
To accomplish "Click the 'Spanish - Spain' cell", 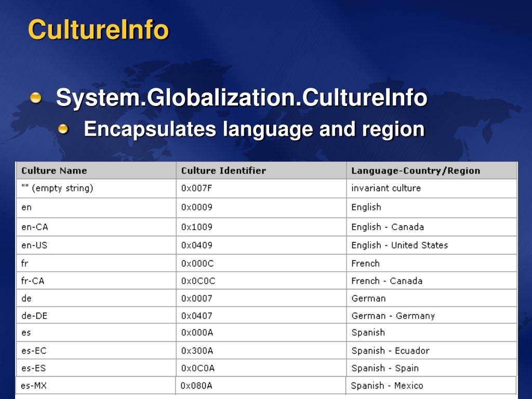I will [x=432, y=368].
